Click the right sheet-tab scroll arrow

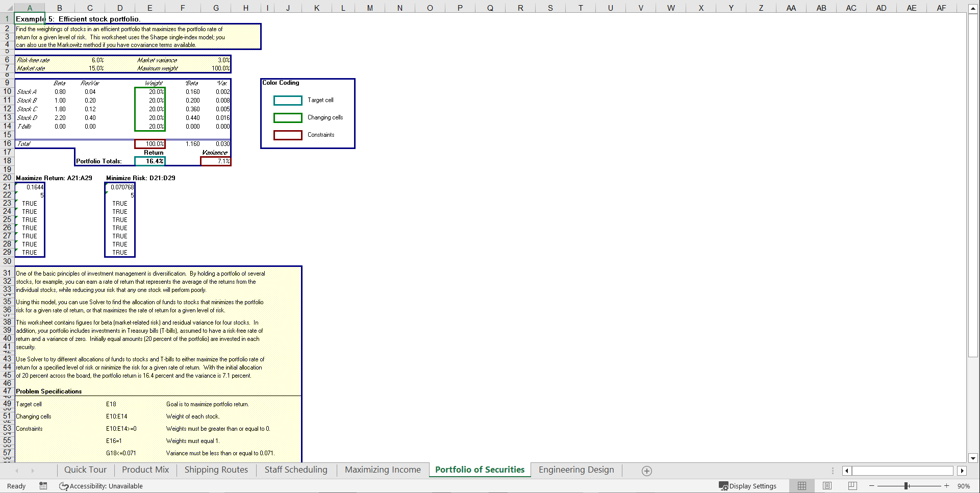(33, 470)
